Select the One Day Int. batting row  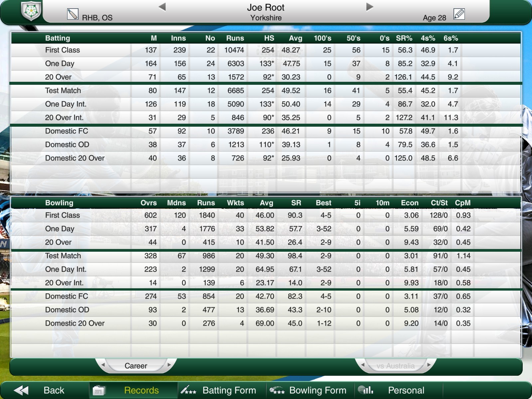266,104
